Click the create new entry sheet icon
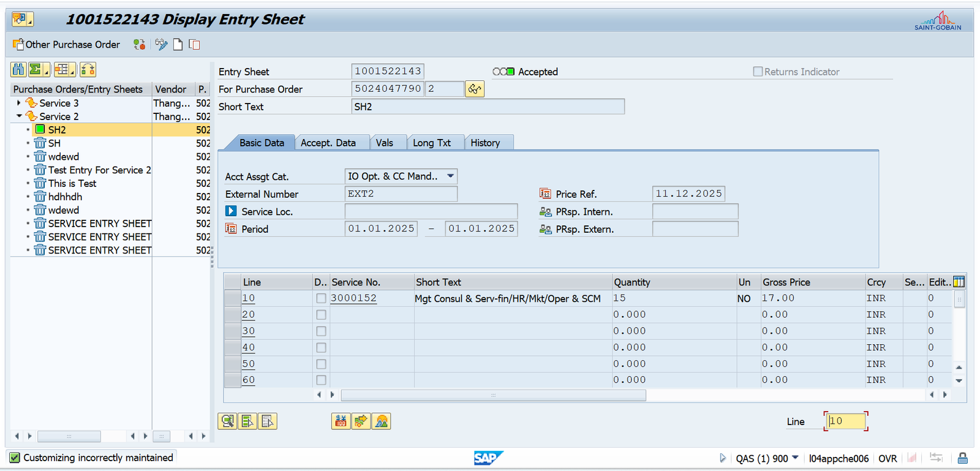 178,45
